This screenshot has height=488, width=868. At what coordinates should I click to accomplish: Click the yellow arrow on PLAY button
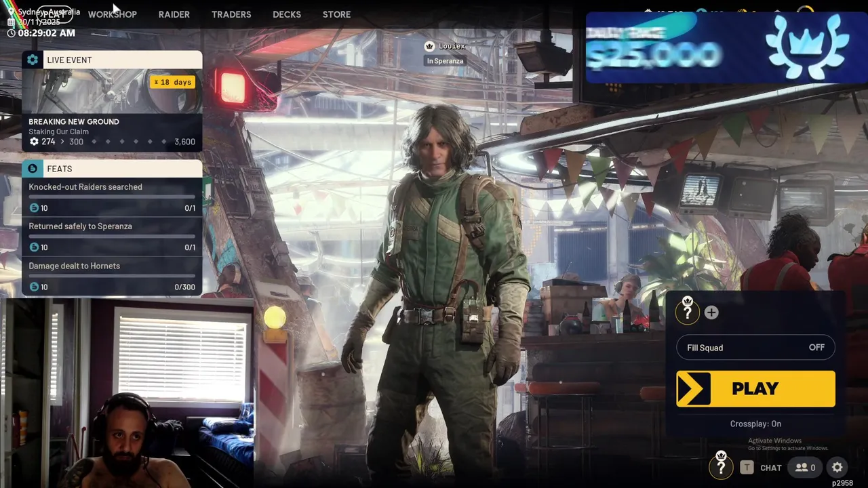[x=693, y=389]
